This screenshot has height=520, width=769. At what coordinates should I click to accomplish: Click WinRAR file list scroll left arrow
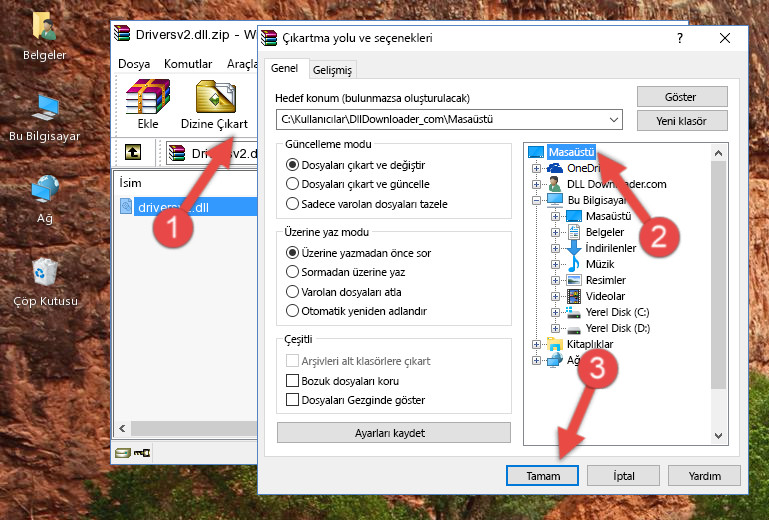[123, 428]
